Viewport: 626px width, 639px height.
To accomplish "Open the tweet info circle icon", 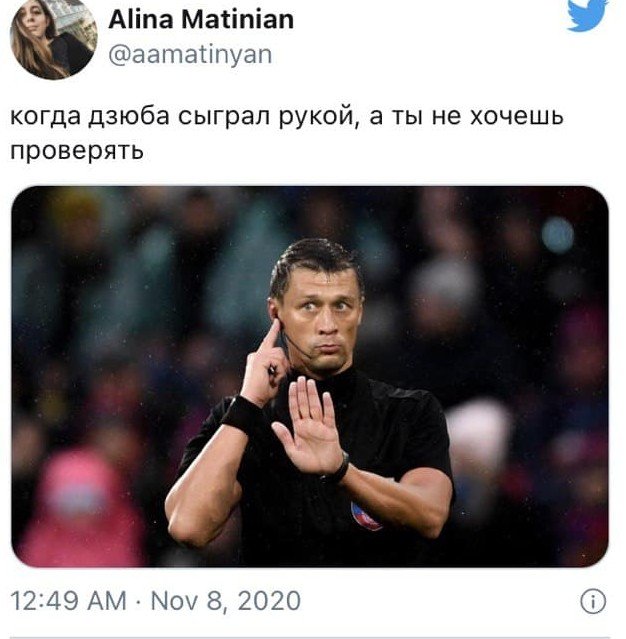I will [x=593, y=602].
